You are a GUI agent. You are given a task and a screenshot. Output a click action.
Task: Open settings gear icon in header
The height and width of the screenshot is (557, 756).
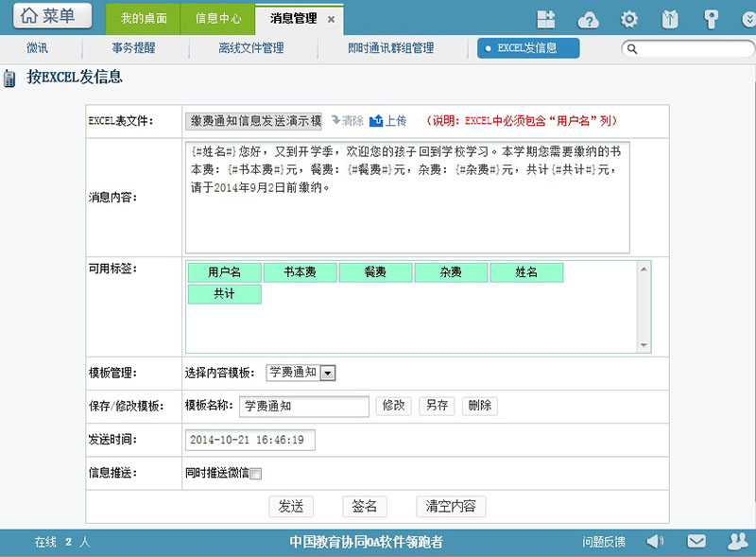pyautogui.click(x=628, y=19)
